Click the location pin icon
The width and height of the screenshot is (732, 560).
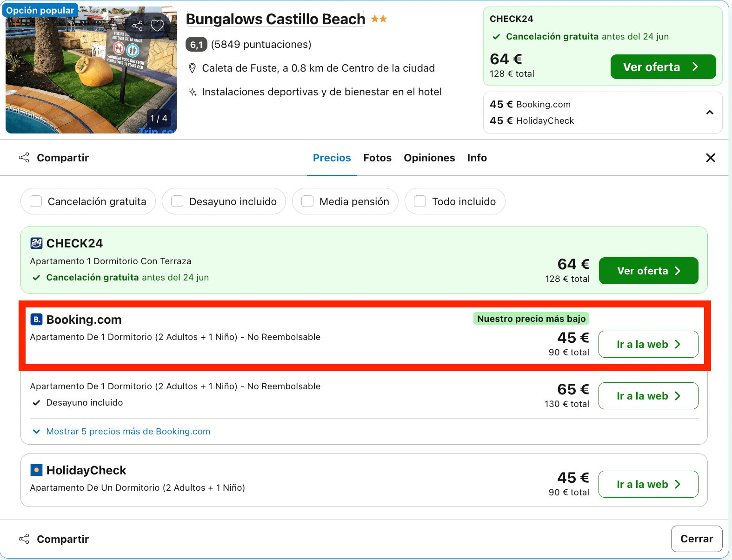192,68
